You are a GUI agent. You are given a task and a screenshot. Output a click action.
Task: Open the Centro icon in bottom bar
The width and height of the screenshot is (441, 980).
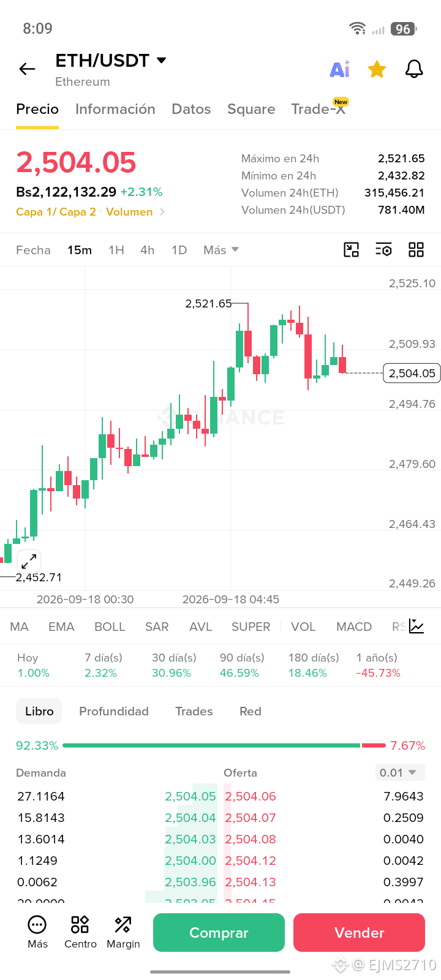(80, 932)
